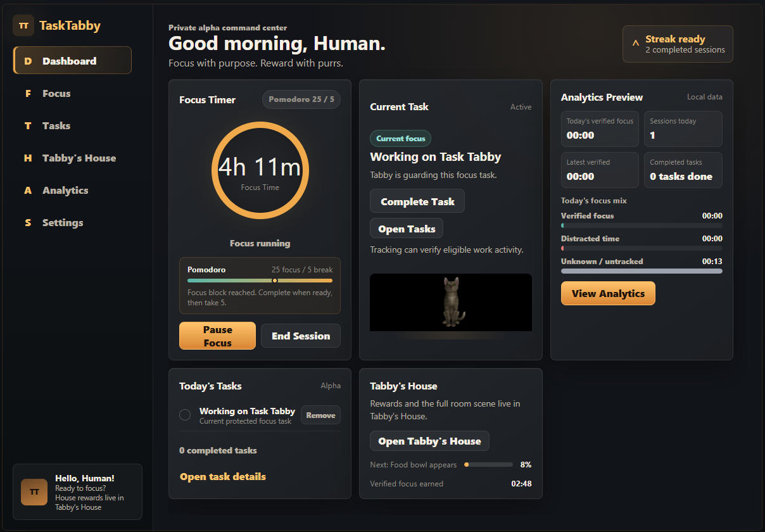Click the tabby cat preview image
This screenshot has height=532, width=765.
(x=451, y=302)
